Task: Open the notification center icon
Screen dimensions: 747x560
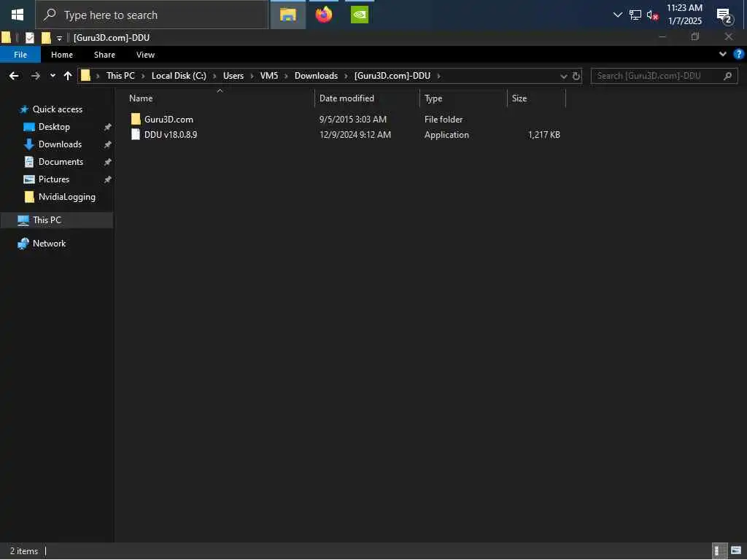Action: pyautogui.click(x=724, y=16)
